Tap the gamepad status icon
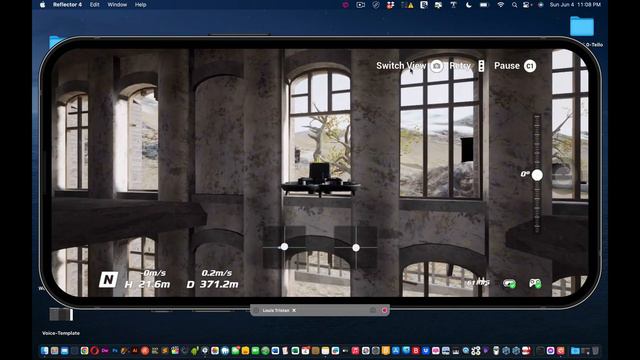The height and width of the screenshot is (360, 640). coord(535,283)
